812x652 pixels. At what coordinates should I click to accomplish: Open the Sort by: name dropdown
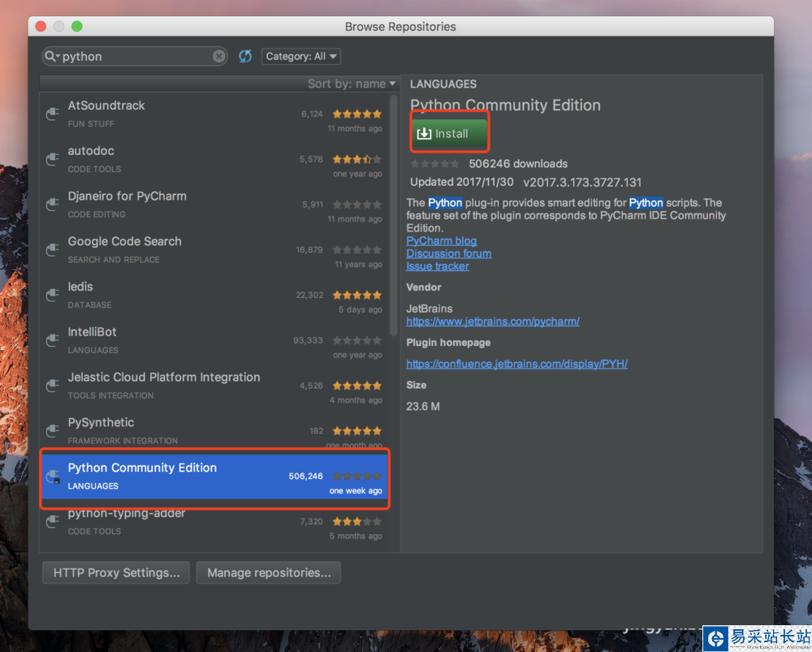pyautogui.click(x=351, y=84)
